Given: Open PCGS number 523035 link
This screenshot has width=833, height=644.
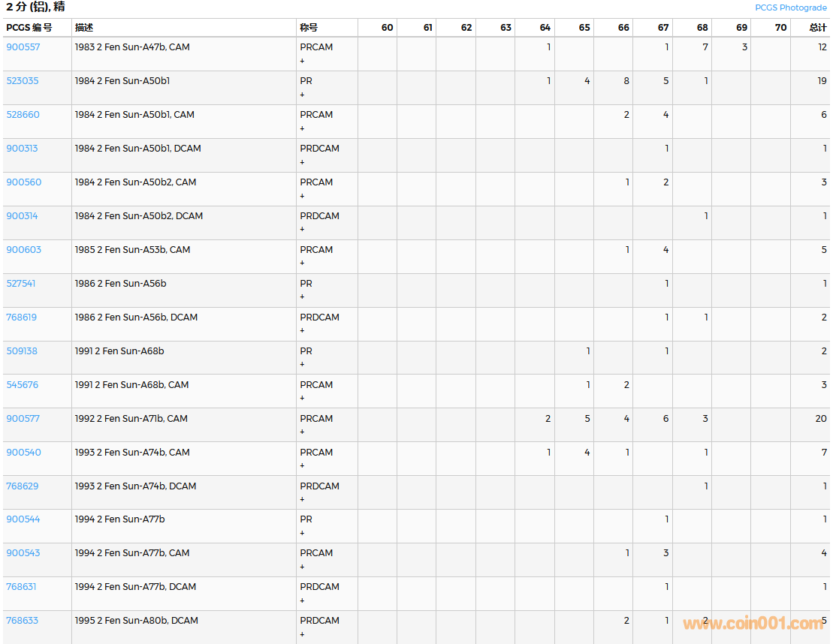Looking at the screenshot, I should tap(23, 81).
